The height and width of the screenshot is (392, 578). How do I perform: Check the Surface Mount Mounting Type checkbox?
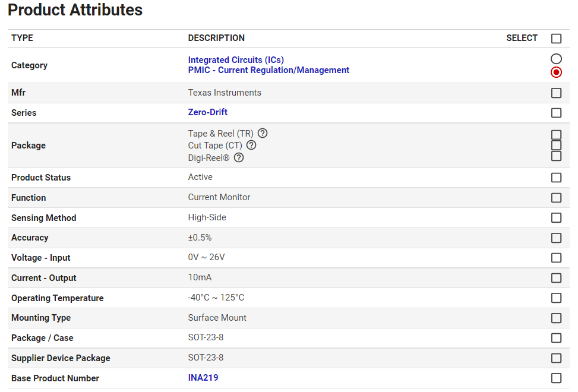[556, 318]
